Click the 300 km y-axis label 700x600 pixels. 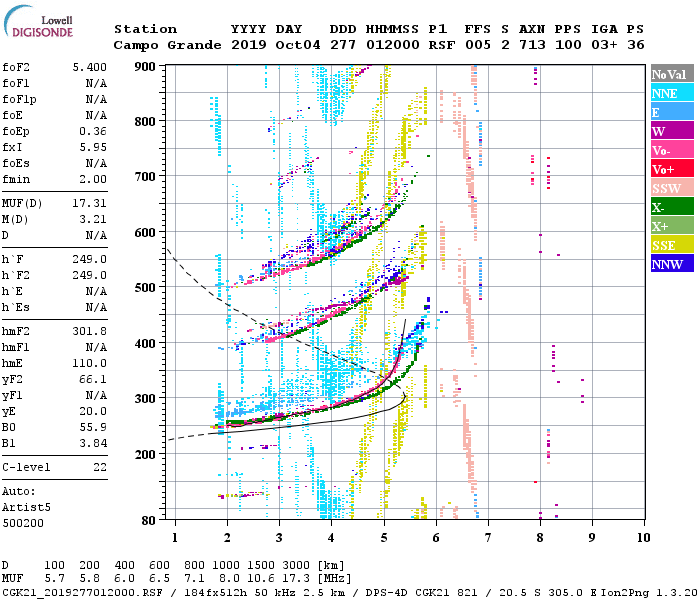[x=145, y=398]
